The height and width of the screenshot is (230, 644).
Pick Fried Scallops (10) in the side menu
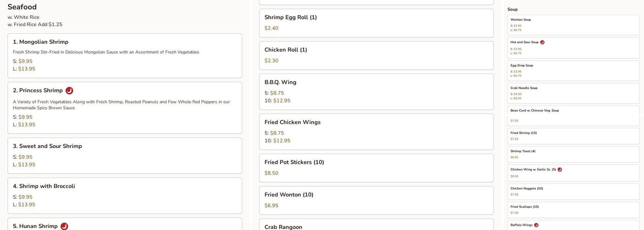point(573,210)
